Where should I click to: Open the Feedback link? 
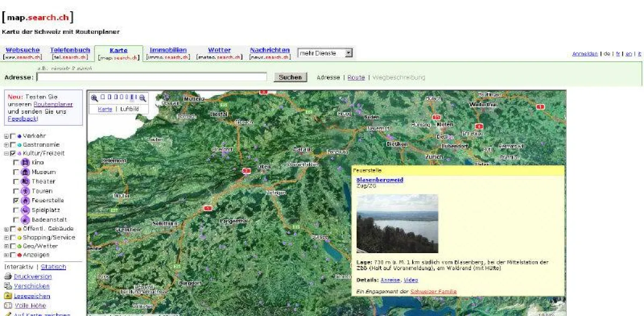22,118
